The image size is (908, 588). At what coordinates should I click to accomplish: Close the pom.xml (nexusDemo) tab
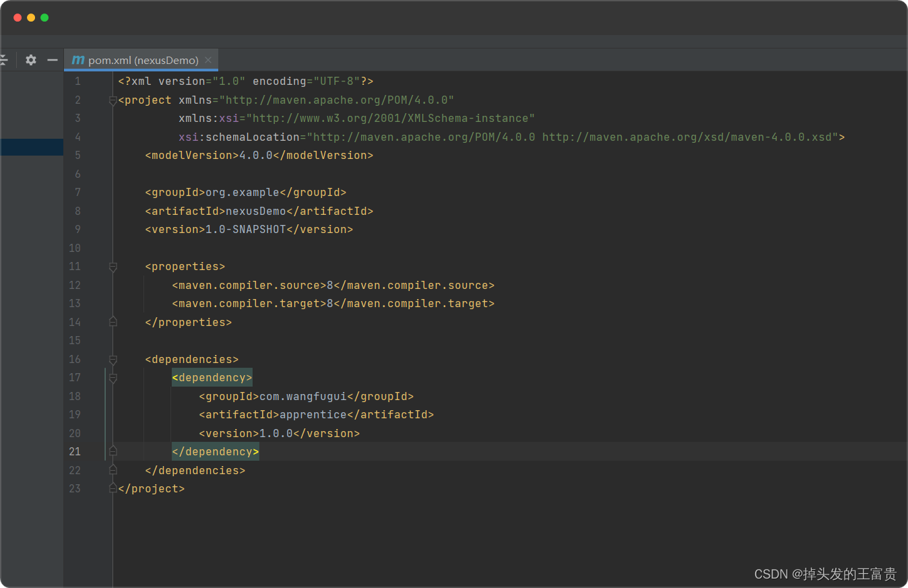point(209,60)
